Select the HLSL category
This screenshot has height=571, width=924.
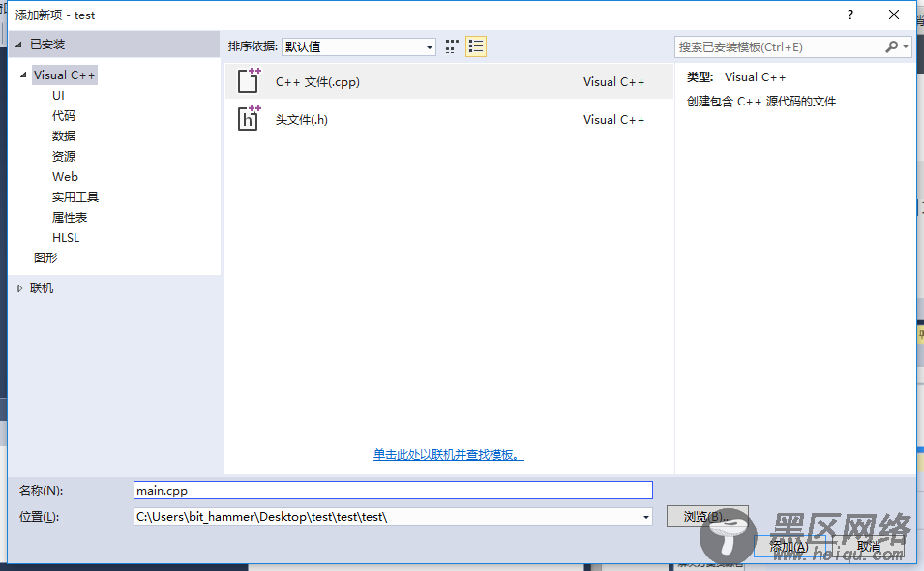point(66,237)
